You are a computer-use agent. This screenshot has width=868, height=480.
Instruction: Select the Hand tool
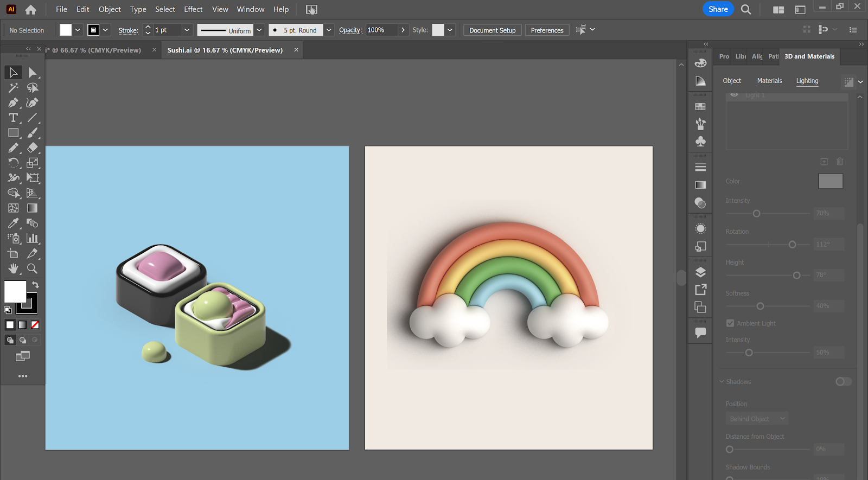coord(13,268)
